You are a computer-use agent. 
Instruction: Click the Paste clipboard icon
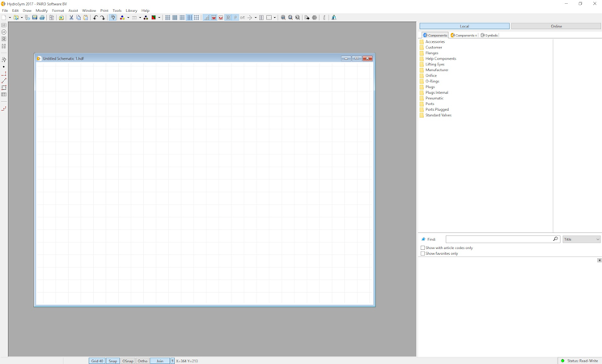(x=86, y=18)
